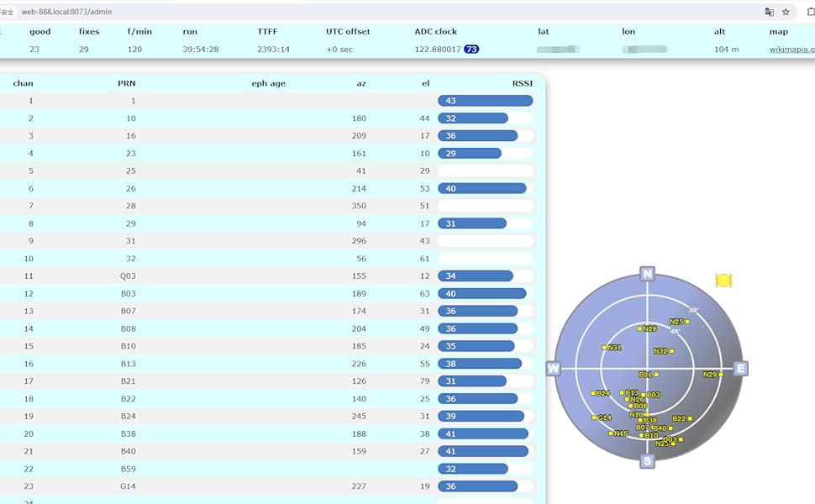The width and height of the screenshot is (815, 504).
Task: Click the yellow sun marker beside the sky plot
Action: (x=723, y=281)
